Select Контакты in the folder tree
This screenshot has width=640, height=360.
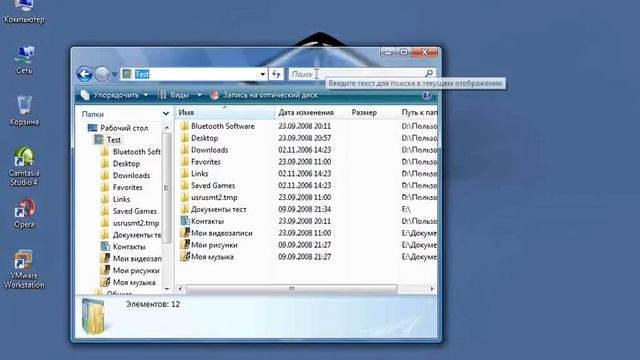click(x=123, y=247)
